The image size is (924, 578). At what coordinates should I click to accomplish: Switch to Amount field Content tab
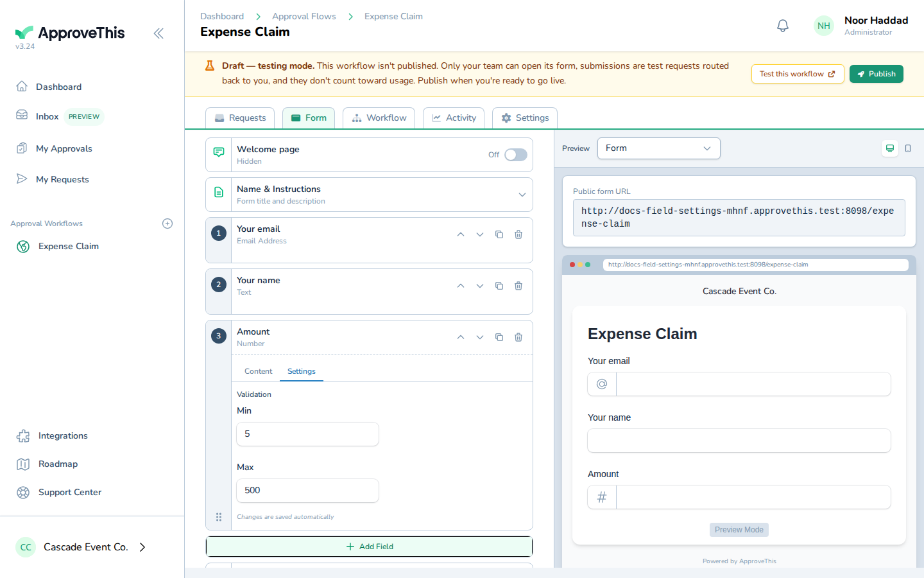click(x=259, y=371)
